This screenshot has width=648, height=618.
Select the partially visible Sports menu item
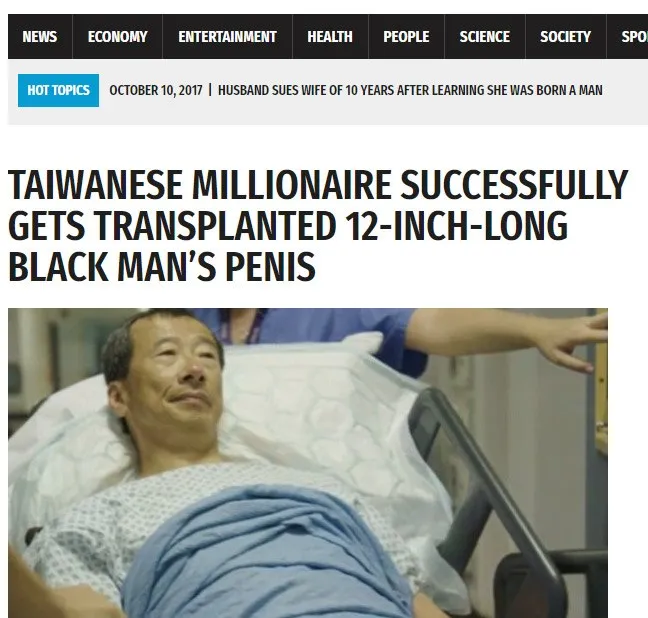coord(627,37)
